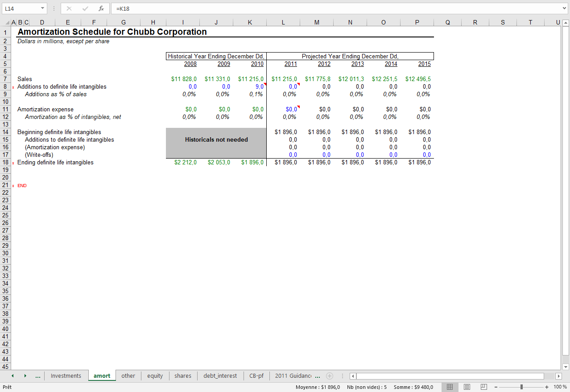Open the CB-pf sheet tab
The width and height of the screenshot is (570, 392).
coord(256,376)
